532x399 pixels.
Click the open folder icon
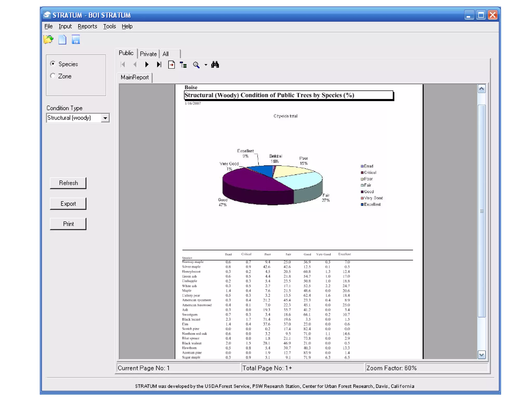[48, 39]
